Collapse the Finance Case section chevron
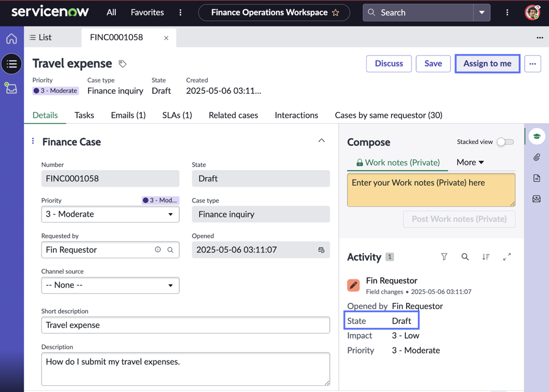 (321, 141)
